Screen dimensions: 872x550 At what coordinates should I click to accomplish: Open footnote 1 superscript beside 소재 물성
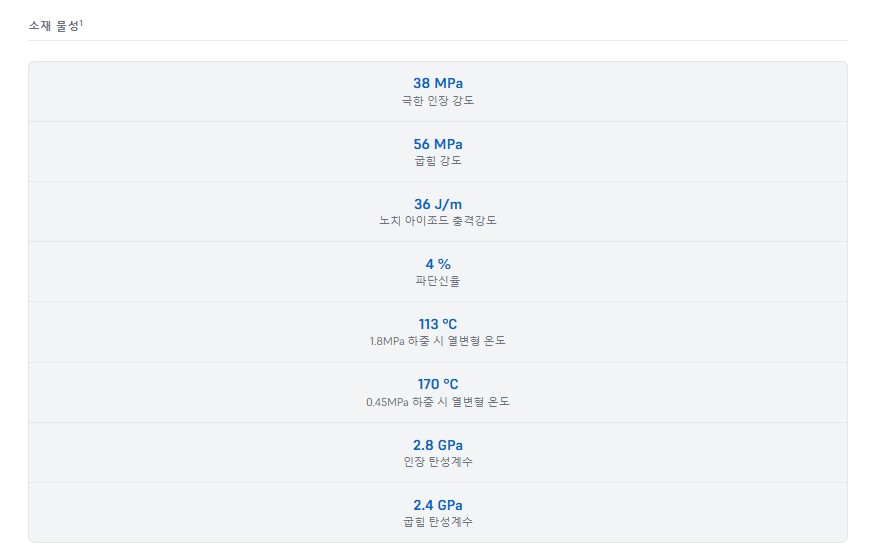(x=81, y=21)
